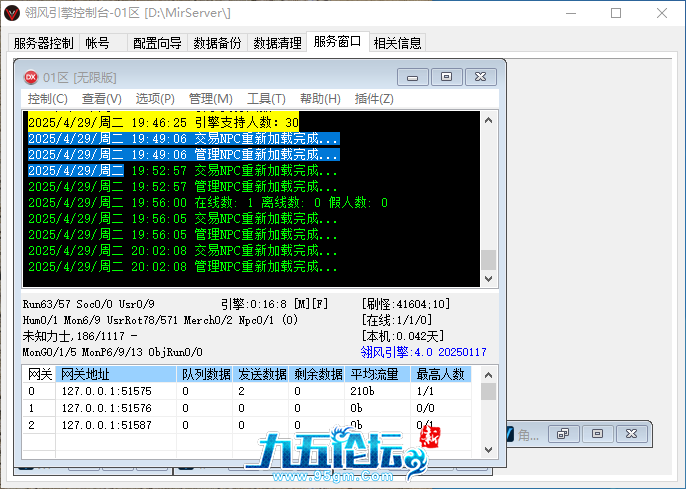Open the 配置向导 tab
The width and height of the screenshot is (686, 489).
[x=157, y=43]
